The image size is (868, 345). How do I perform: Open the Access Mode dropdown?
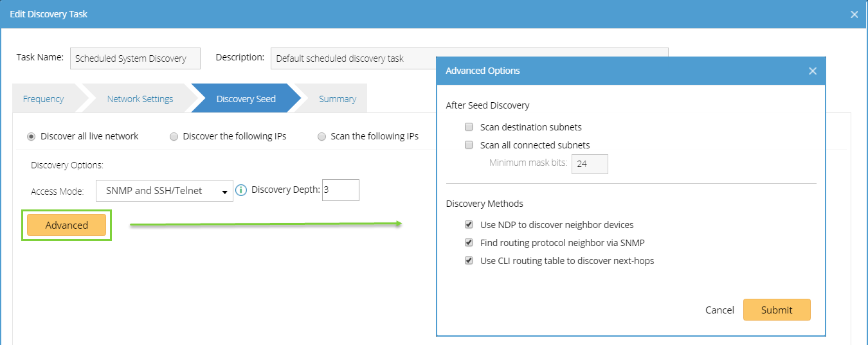click(165, 191)
